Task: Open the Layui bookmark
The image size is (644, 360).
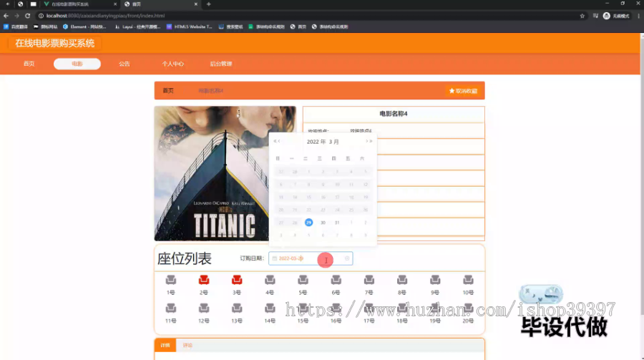Action: coord(138,26)
